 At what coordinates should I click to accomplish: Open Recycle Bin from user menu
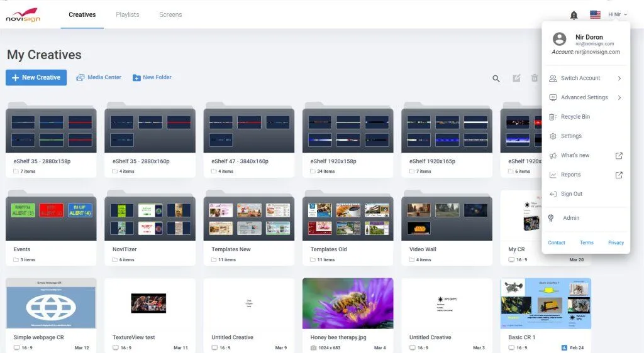(x=575, y=117)
